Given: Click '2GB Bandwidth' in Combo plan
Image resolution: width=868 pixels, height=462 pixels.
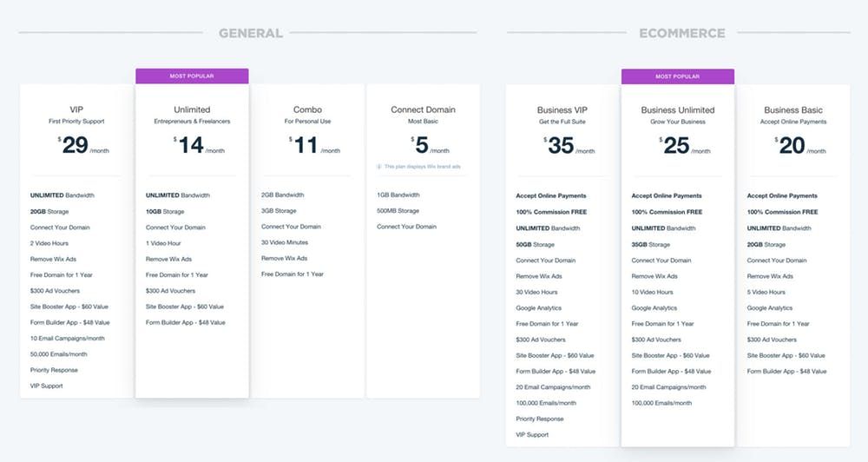Looking at the screenshot, I should point(282,195).
